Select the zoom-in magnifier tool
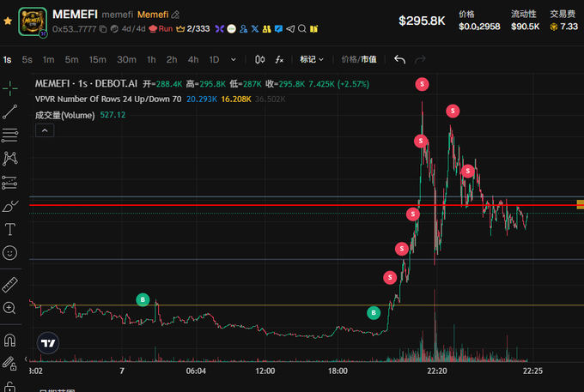The image size is (584, 392). point(9,308)
